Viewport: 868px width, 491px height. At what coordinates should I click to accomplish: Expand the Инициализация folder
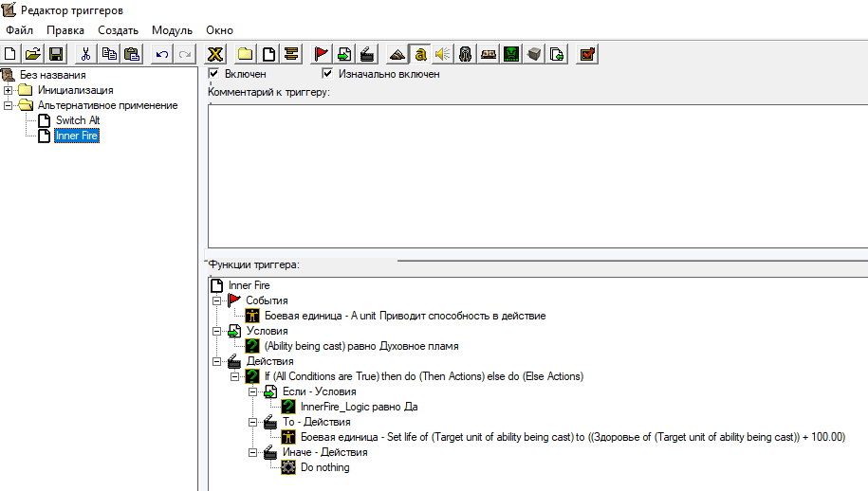pyautogui.click(x=8, y=90)
